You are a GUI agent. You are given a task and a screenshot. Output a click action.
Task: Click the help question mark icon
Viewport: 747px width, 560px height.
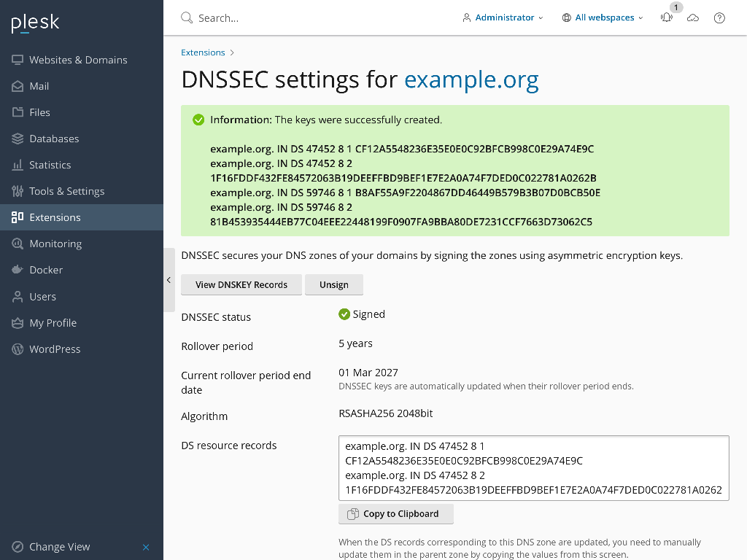719,17
